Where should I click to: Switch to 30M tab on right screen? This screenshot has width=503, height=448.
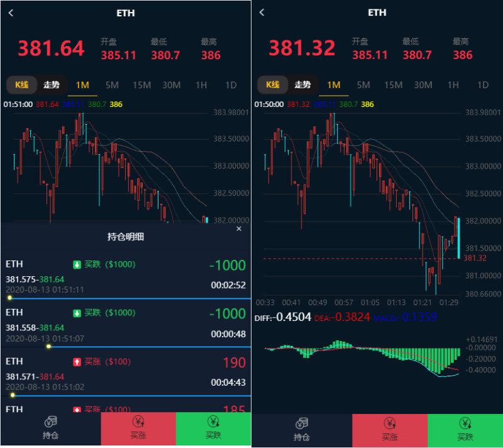point(423,85)
